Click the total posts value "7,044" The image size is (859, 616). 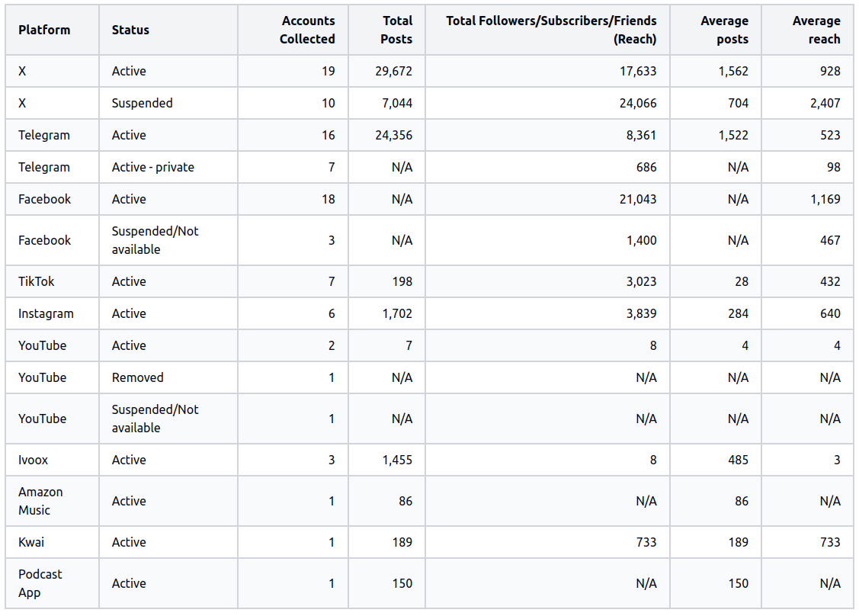point(397,103)
